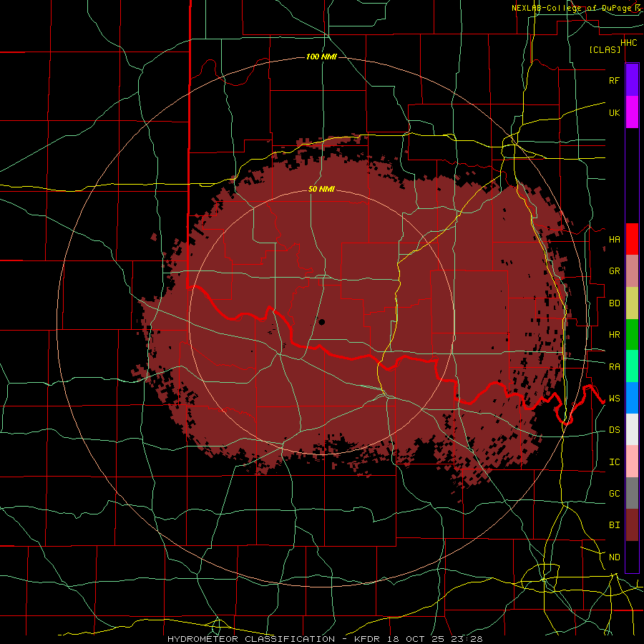Click the UK legend label
Screen dimensions: 644x644
tap(614, 112)
